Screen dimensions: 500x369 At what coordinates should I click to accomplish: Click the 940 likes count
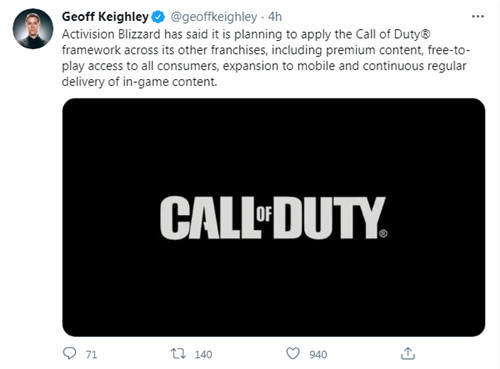pos(318,354)
